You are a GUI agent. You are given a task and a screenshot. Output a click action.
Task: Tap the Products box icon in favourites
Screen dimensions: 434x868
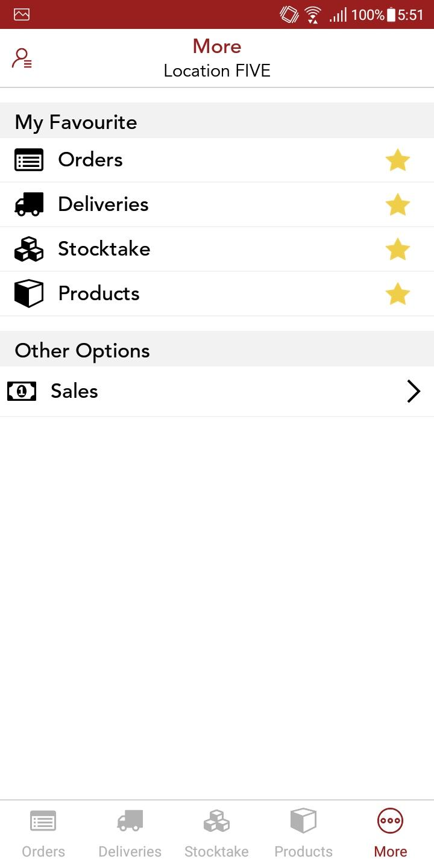pos(29,294)
